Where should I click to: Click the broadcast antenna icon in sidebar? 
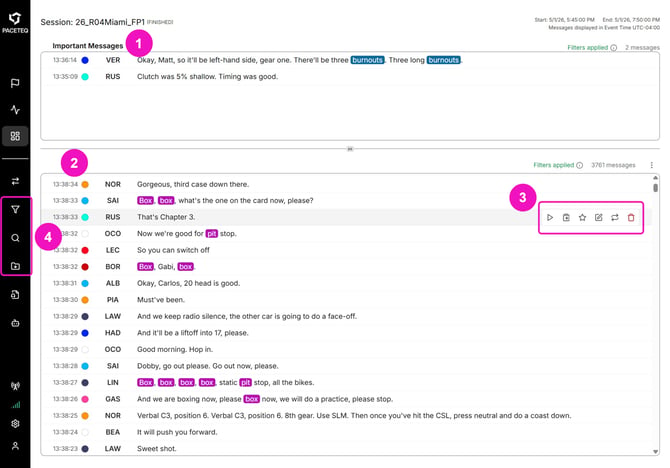click(x=15, y=386)
